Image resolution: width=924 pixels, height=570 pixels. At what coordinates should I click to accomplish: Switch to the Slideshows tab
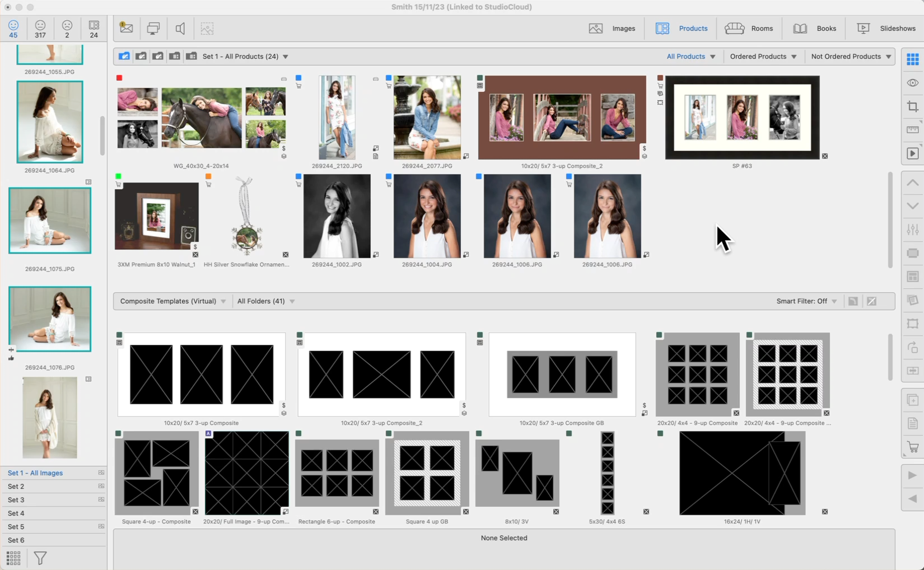886,29
